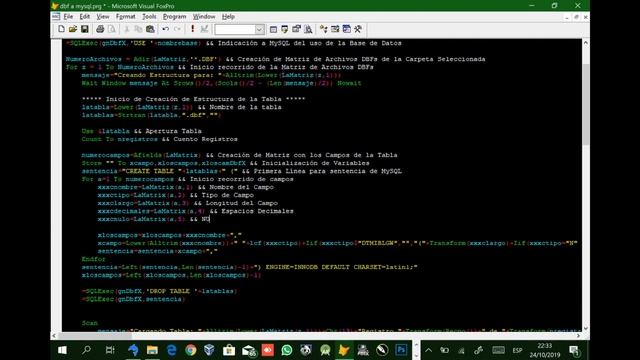
Task: Click the vertical scrollbar thumb of editor
Action: point(586,104)
